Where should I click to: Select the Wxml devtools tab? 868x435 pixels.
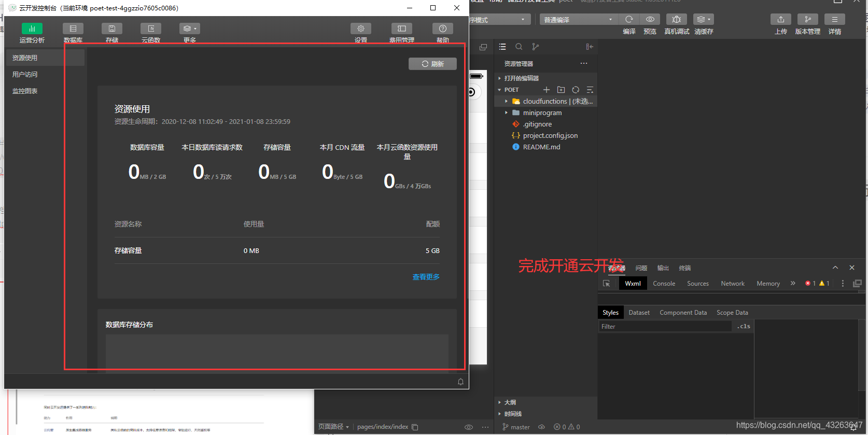tap(633, 284)
